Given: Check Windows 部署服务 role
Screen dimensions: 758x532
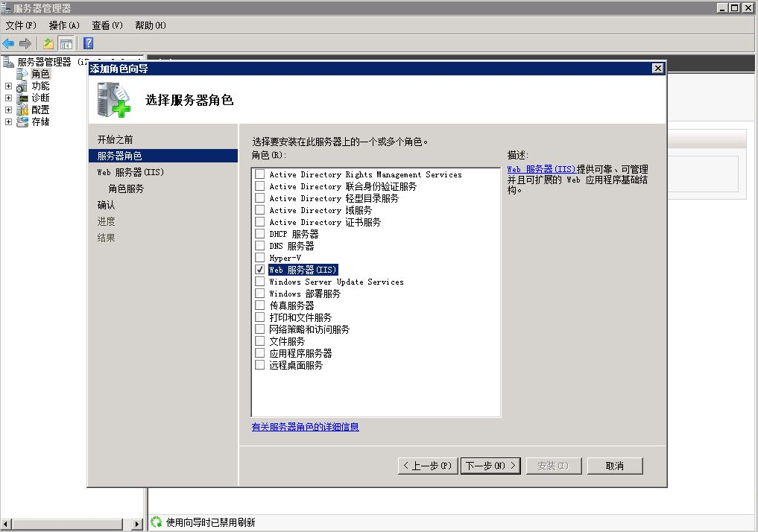Looking at the screenshot, I should (260, 294).
